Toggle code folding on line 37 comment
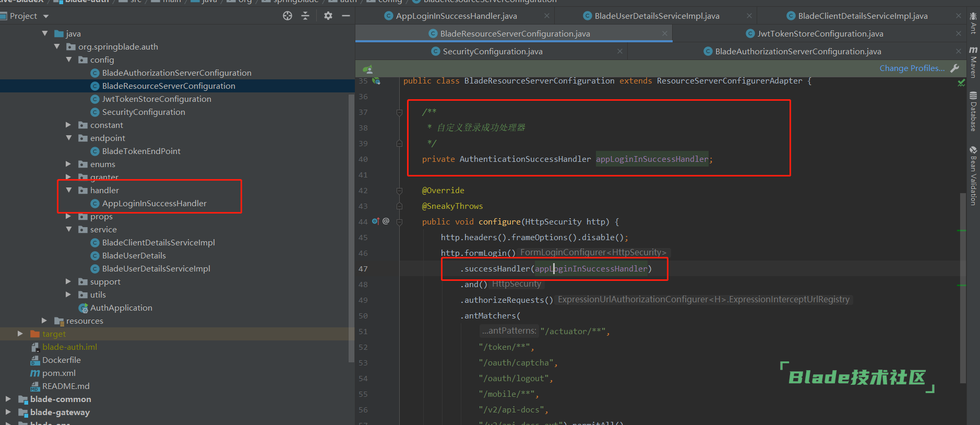Viewport: 980px width, 425px height. pos(399,112)
